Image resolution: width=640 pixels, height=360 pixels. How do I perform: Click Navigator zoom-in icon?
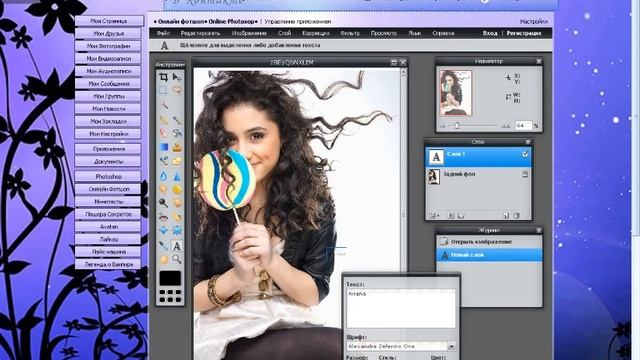pos(506,126)
